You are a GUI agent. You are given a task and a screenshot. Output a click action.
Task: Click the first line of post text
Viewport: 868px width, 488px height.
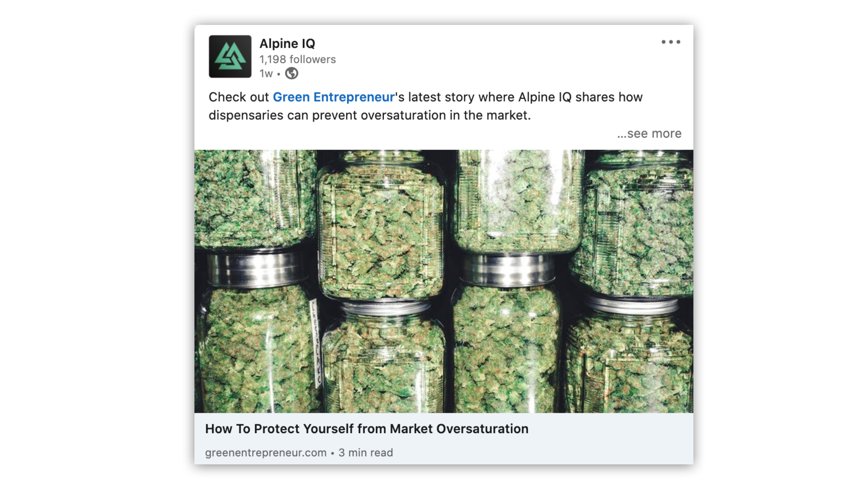426,97
